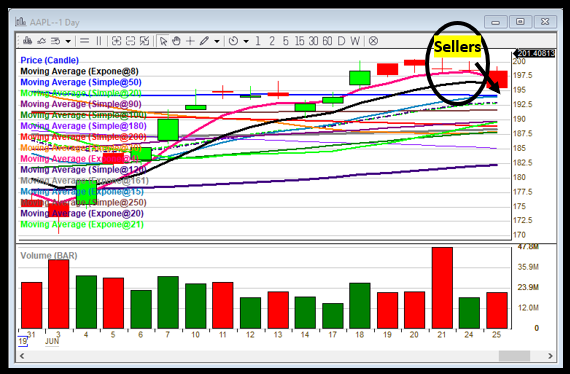Viewport: 570px width, 374px height.
Task: Click the horizontal scrollbar right arrow
Action: click(x=550, y=356)
